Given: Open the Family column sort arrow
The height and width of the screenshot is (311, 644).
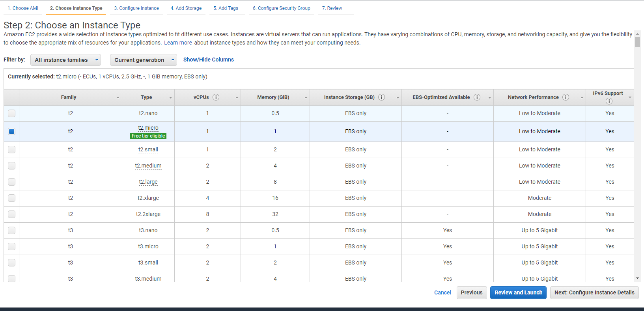Looking at the screenshot, I should pyautogui.click(x=118, y=98).
